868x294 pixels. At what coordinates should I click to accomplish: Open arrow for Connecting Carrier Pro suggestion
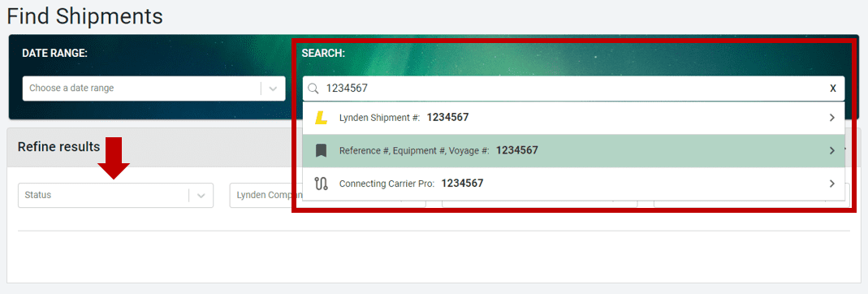coord(832,184)
